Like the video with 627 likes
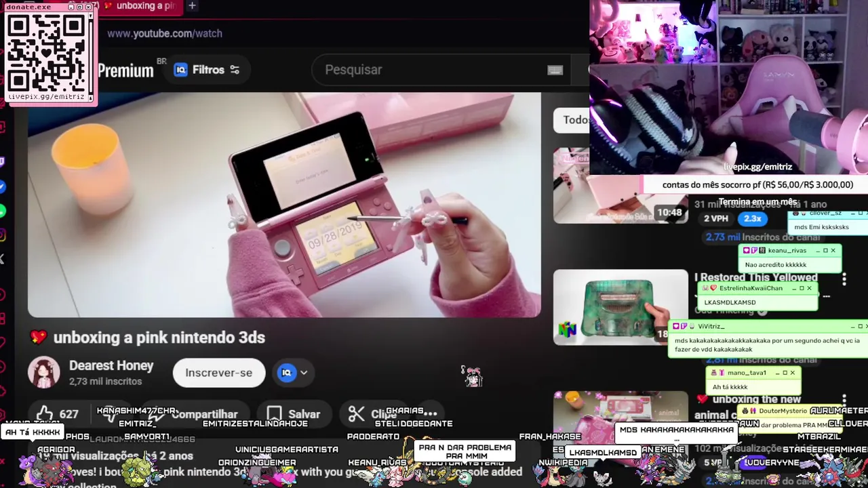This screenshot has width=868, height=488. tap(57, 414)
